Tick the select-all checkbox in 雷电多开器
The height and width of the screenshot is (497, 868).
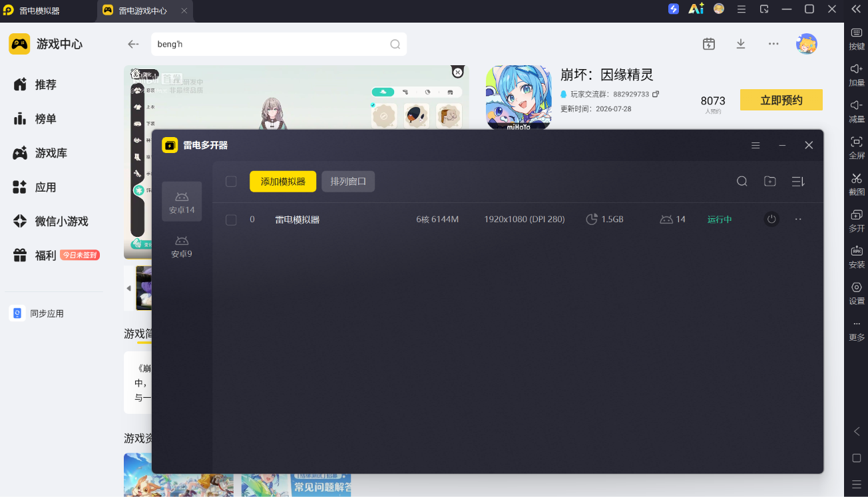click(x=231, y=182)
